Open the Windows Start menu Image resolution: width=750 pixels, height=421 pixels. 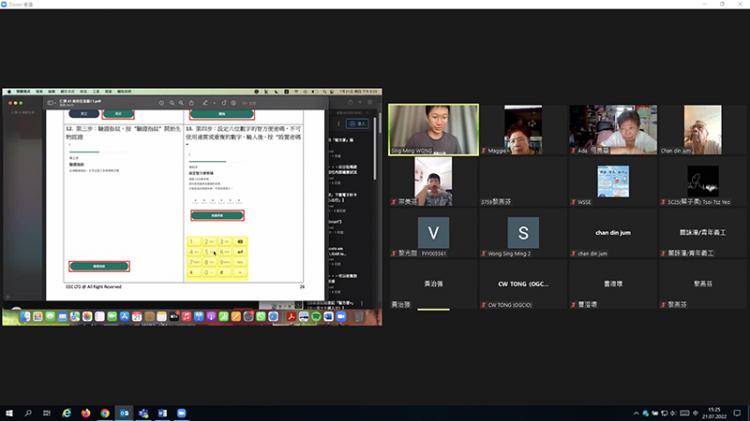(x=9, y=412)
